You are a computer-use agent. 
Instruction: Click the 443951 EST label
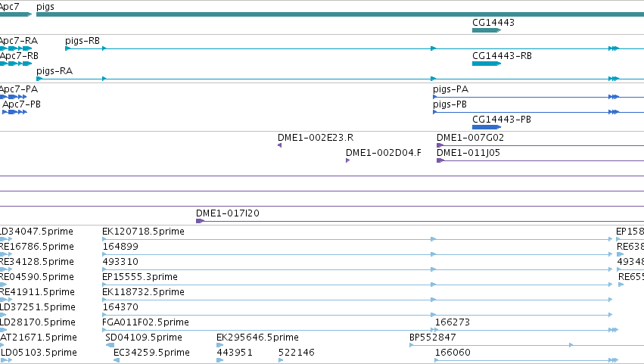pyautogui.click(x=235, y=353)
